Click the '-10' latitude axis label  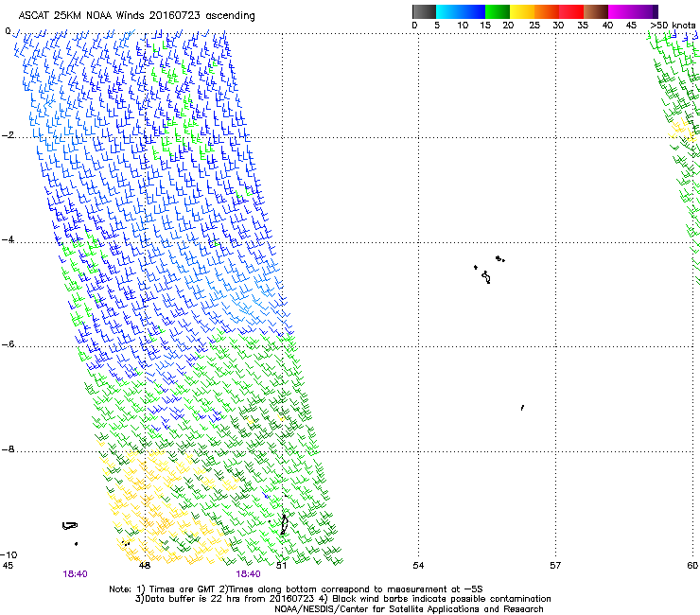pos(9,555)
